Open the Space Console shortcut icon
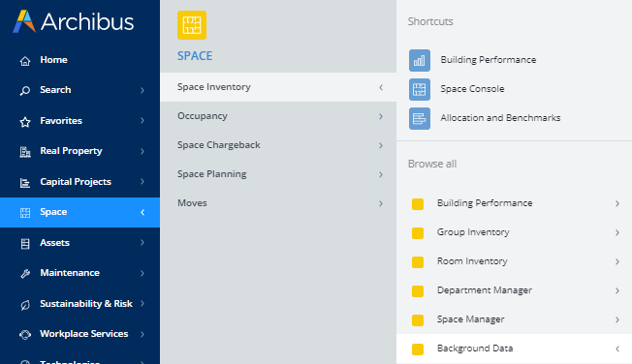Viewport: 632px width, 364px height. coord(419,89)
